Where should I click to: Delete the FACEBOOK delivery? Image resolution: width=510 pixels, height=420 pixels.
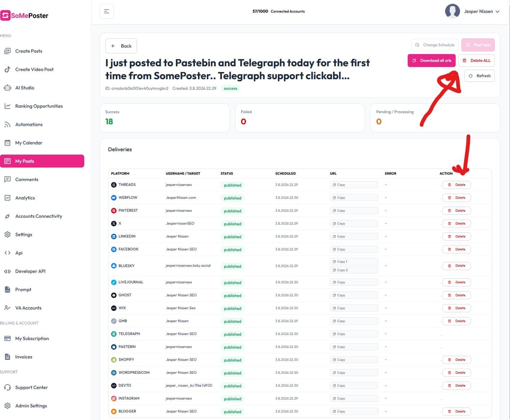coord(457,249)
